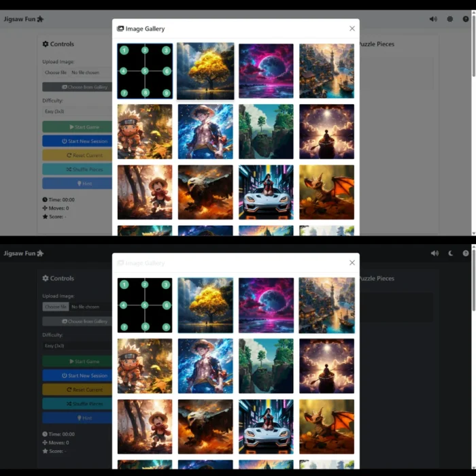
Task: Select straw-hat boy with blue lightning, light-theme gallery
Action: coord(205,132)
